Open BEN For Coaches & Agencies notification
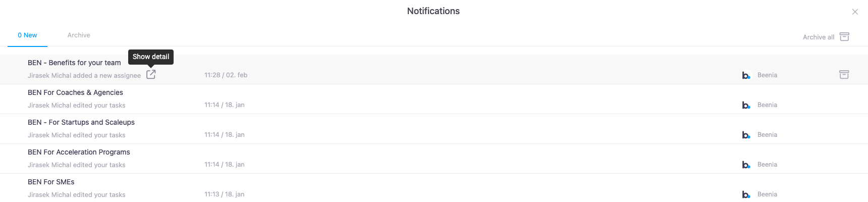Image resolution: width=868 pixels, height=202 pixels. (x=75, y=92)
